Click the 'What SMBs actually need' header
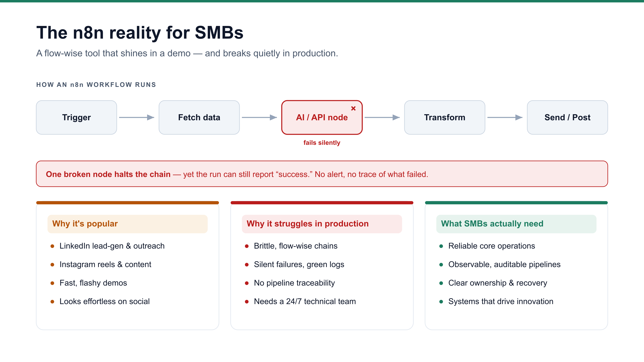Screen dimensions: 644x362 pos(516,224)
